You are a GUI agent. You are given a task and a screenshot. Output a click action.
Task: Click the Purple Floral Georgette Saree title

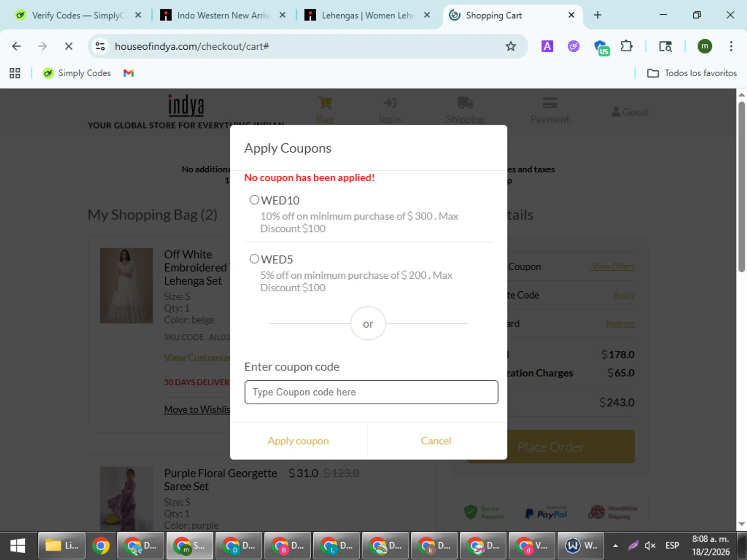coord(221,480)
